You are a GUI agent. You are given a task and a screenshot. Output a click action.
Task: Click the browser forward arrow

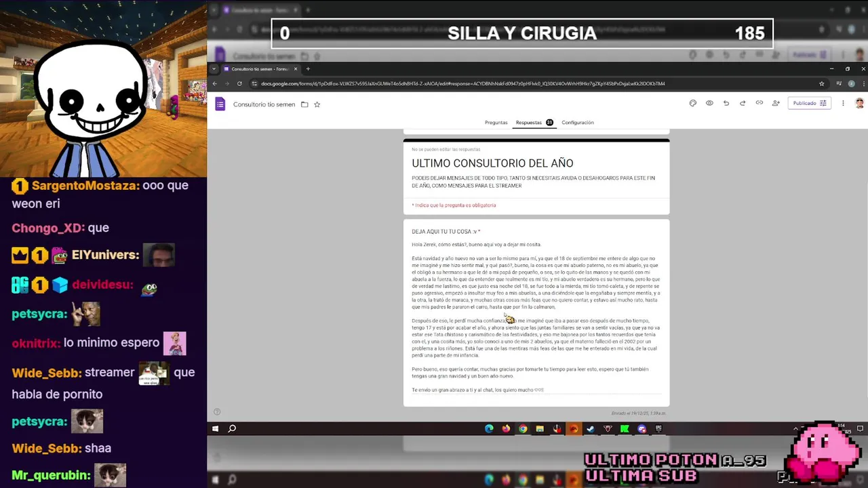[x=226, y=83]
